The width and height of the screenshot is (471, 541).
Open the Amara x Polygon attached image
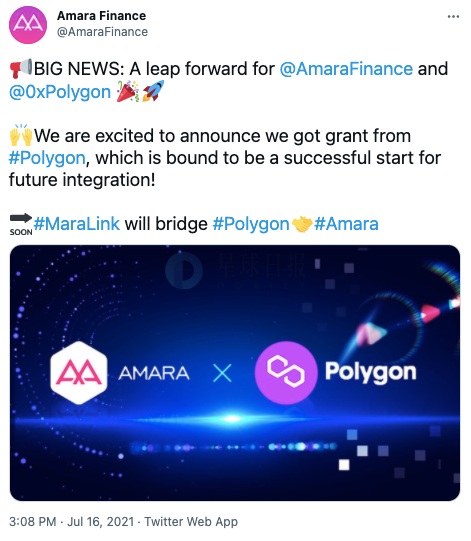[x=235, y=373]
